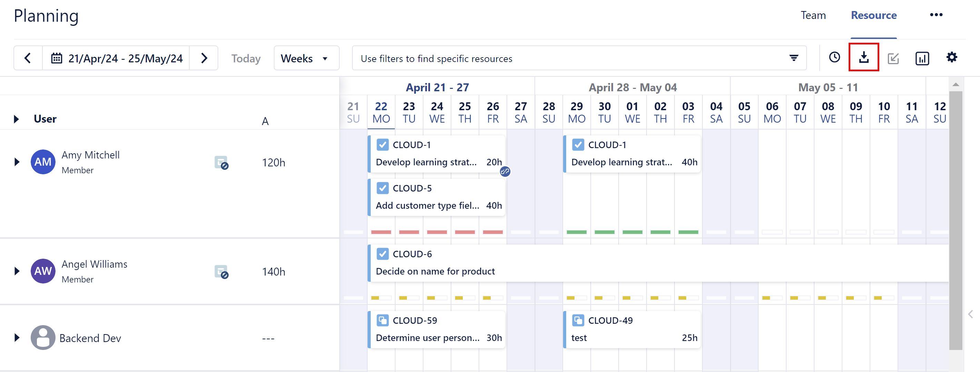Image resolution: width=980 pixels, height=372 pixels.
Task: Click Amy Mitchell's calendar blocked icon
Action: click(221, 163)
